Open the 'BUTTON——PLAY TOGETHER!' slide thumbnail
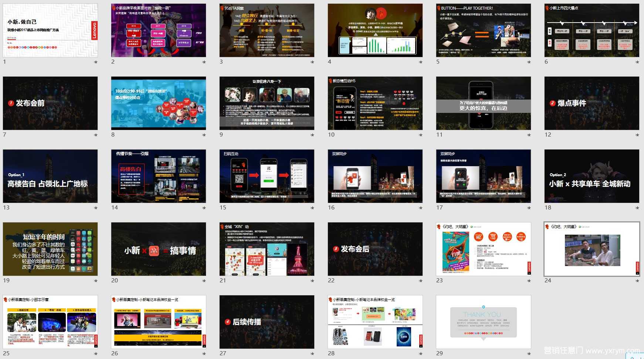Image resolution: width=644 pixels, height=359 pixels. pyautogui.click(x=484, y=30)
